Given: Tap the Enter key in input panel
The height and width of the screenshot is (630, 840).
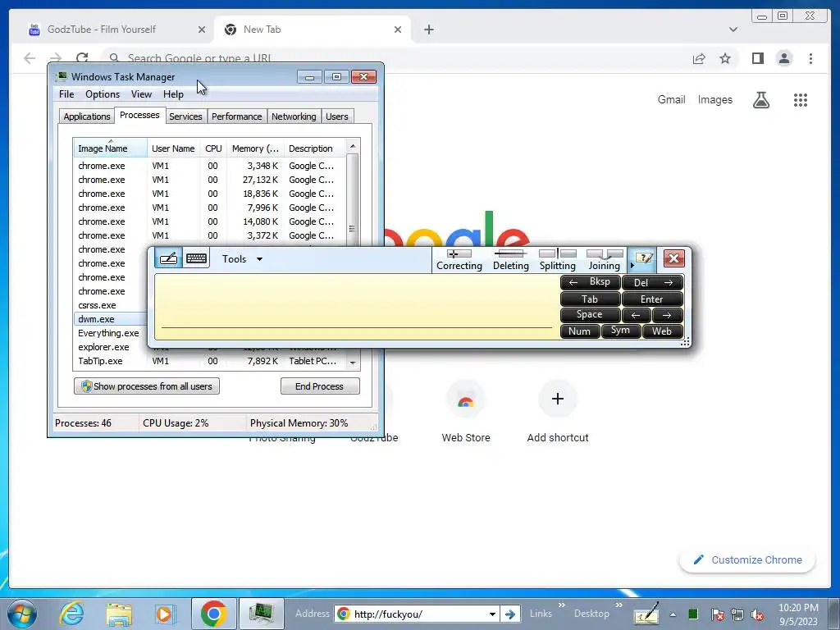Looking at the screenshot, I should 652,299.
